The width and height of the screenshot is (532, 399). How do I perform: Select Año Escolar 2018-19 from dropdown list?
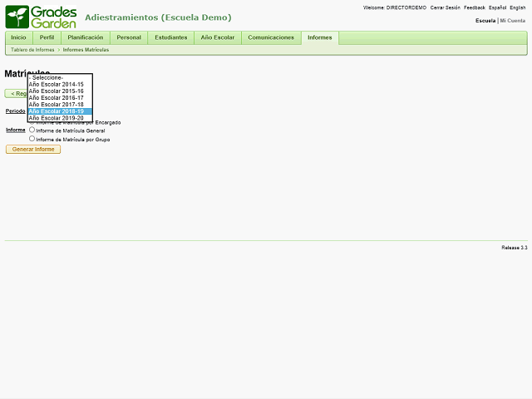coord(56,111)
